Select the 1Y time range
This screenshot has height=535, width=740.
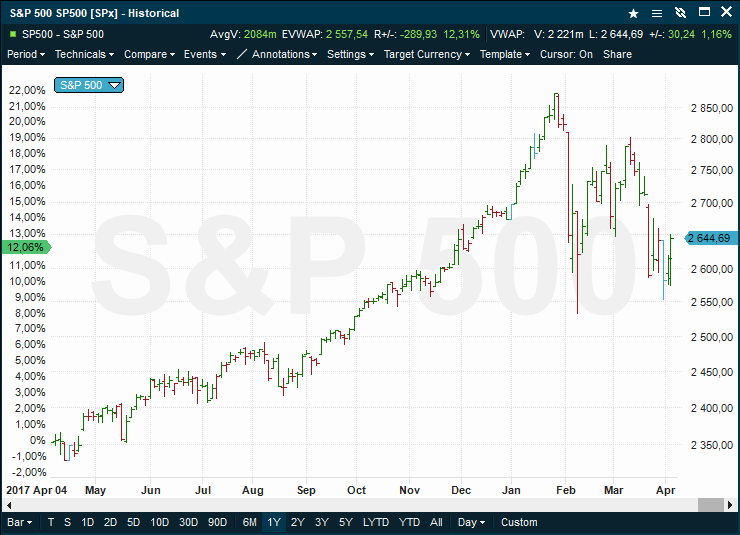click(274, 522)
